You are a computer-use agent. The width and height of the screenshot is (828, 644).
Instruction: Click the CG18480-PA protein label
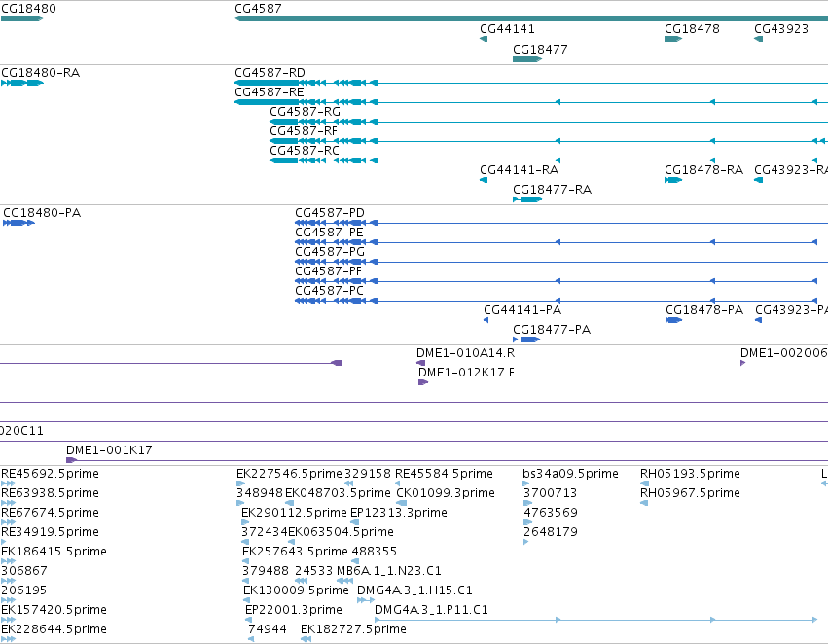(42, 213)
